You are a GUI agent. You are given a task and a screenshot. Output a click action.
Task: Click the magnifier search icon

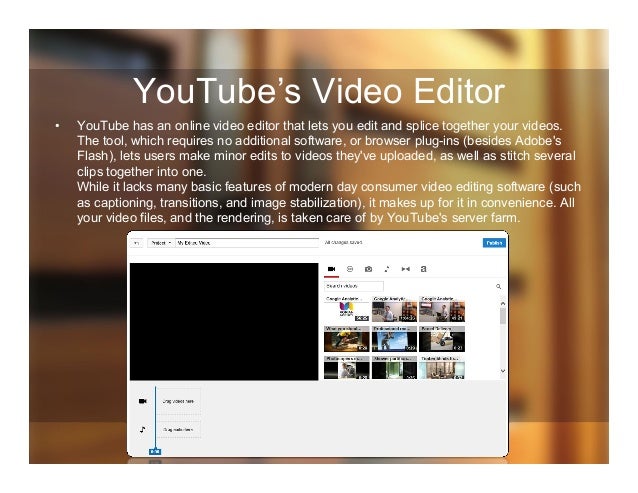tap(498, 286)
